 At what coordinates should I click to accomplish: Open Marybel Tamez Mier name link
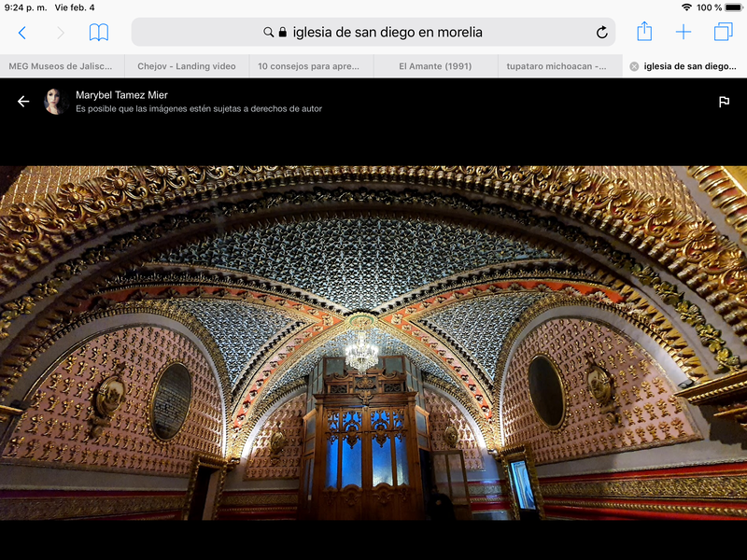point(121,95)
